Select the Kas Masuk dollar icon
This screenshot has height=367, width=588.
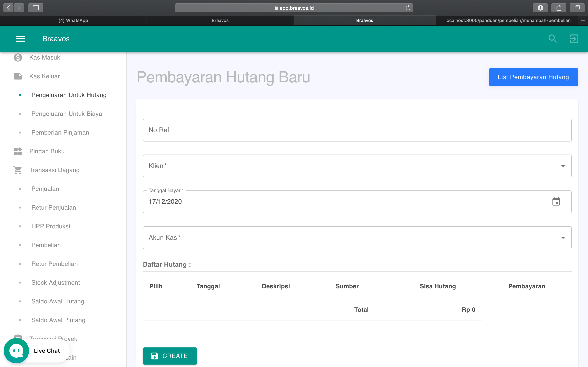coord(18,57)
